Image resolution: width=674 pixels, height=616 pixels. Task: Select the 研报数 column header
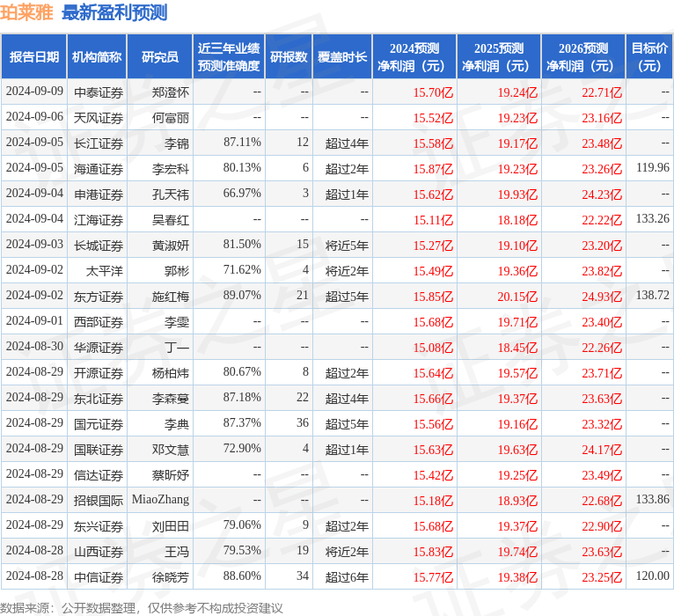289,57
